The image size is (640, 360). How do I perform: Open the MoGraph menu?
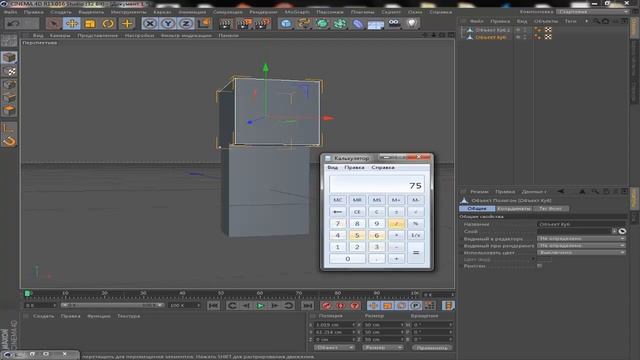tap(297, 12)
